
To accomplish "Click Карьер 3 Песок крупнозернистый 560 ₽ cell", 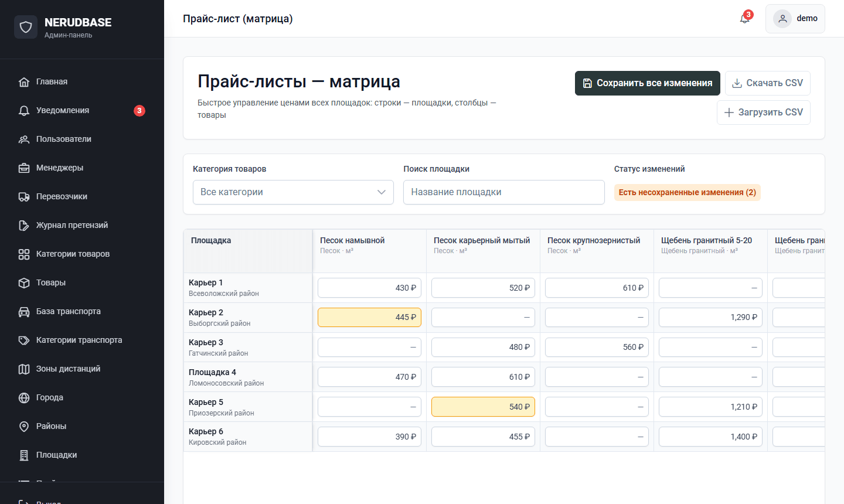I will [x=597, y=347].
